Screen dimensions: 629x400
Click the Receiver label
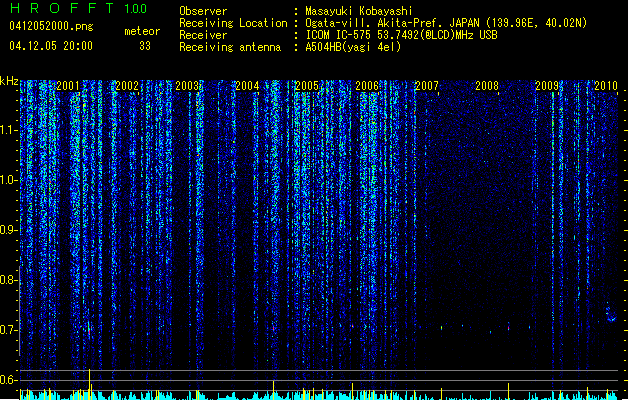(203, 35)
